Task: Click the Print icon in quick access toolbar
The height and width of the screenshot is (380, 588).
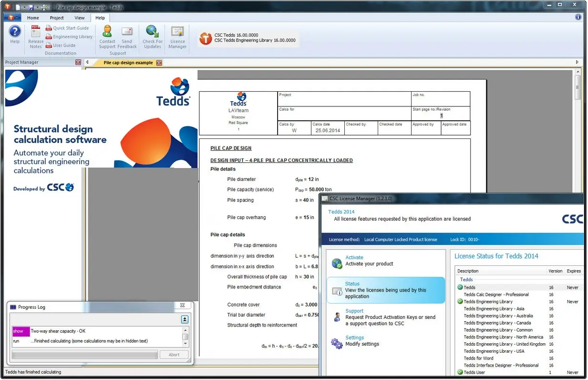Action: (x=44, y=7)
